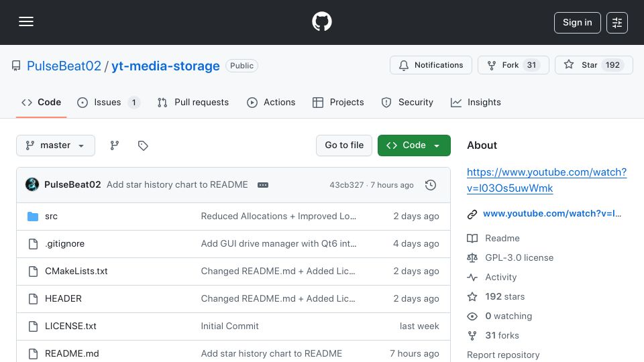
Task: Click the '2 days ago' timestamp in src row
Action: point(416,217)
